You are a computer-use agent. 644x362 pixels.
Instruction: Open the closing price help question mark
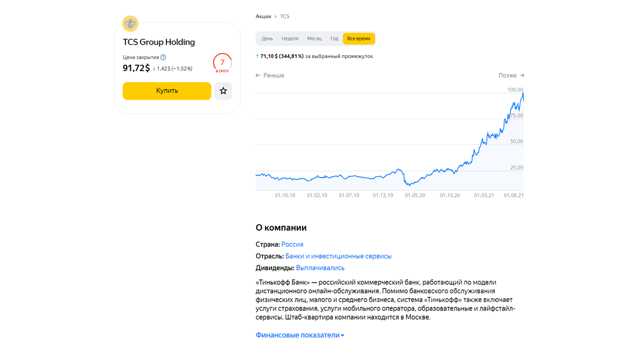coord(164,57)
